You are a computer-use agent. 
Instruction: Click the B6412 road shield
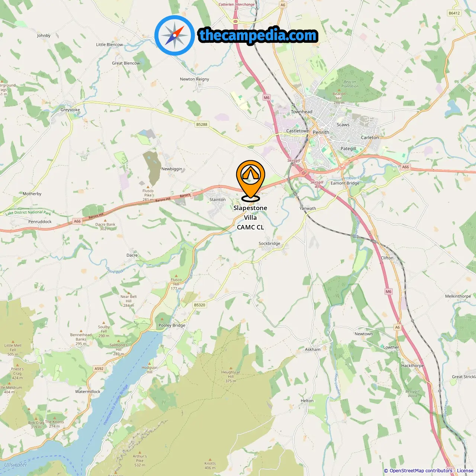coord(454,13)
